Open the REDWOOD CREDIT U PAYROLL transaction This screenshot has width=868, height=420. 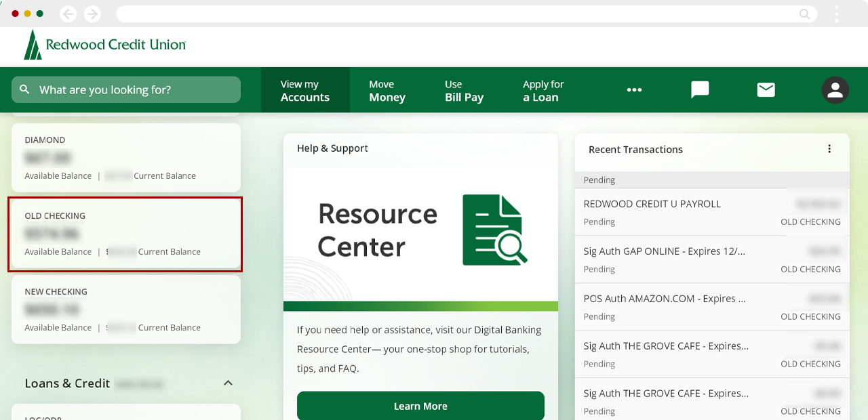(x=712, y=212)
